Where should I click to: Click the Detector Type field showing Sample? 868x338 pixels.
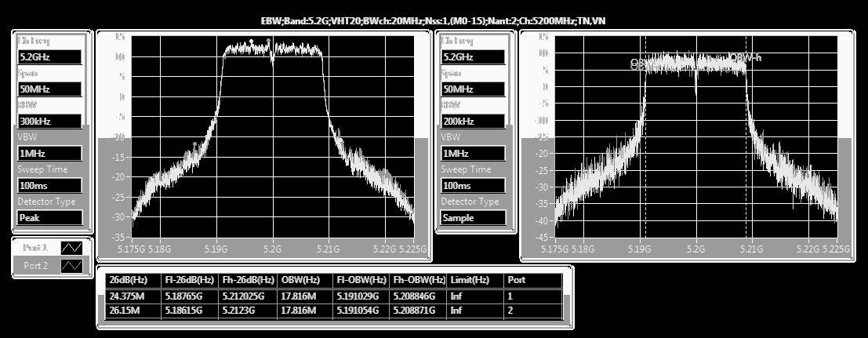coord(474,218)
